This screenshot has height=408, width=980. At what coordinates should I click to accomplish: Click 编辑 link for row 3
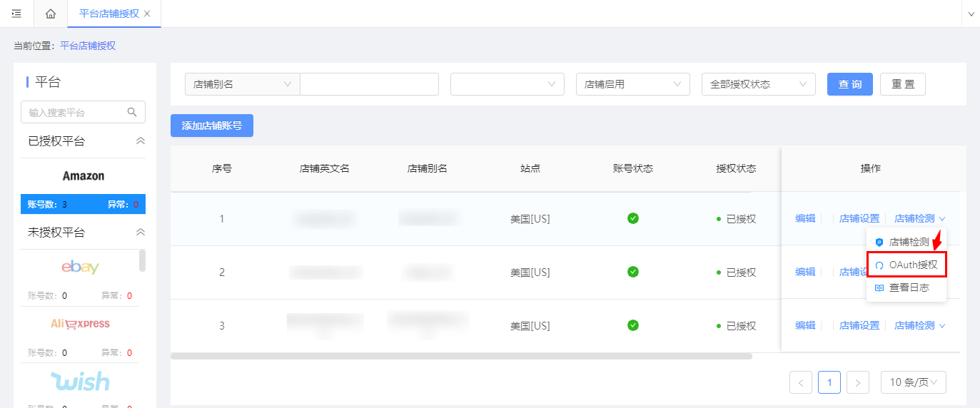pyautogui.click(x=805, y=325)
